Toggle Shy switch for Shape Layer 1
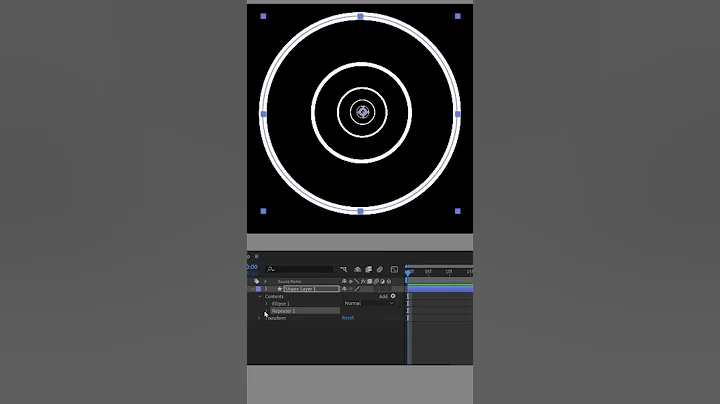The width and height of the screenshot is (720, 404). pos(344,289)
